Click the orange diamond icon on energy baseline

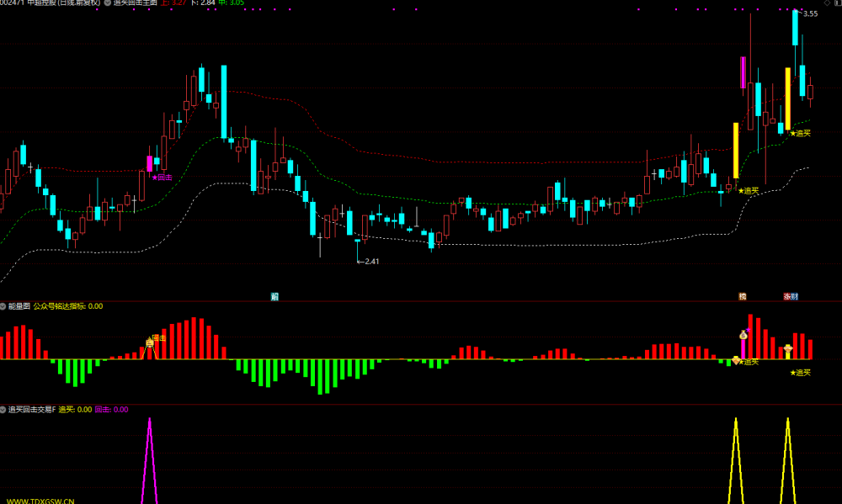(x=736, y=360)
